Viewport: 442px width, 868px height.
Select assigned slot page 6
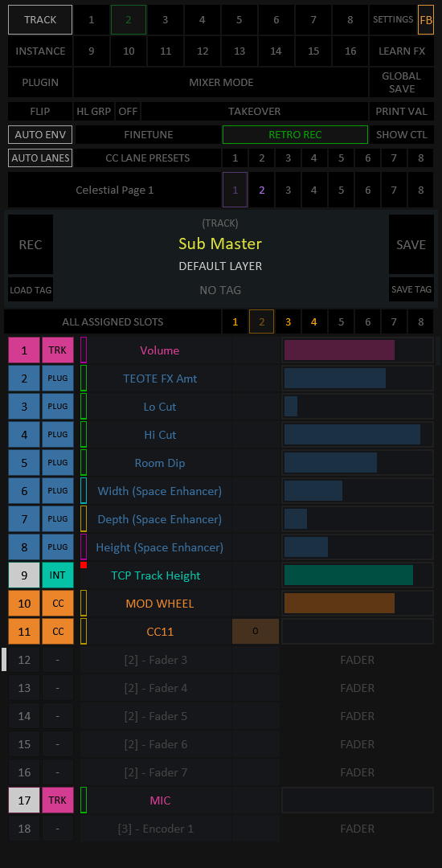pyautogui.click(x=368, y=321)
